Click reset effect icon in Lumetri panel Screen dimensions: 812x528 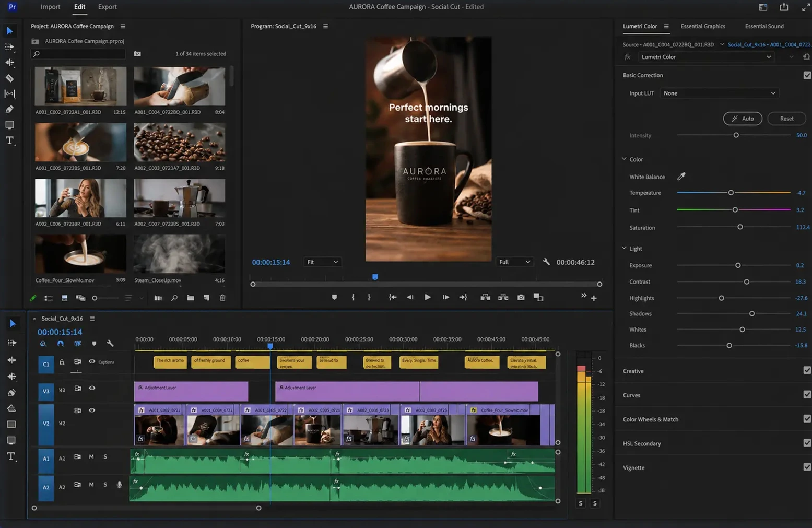coord(806,57)
